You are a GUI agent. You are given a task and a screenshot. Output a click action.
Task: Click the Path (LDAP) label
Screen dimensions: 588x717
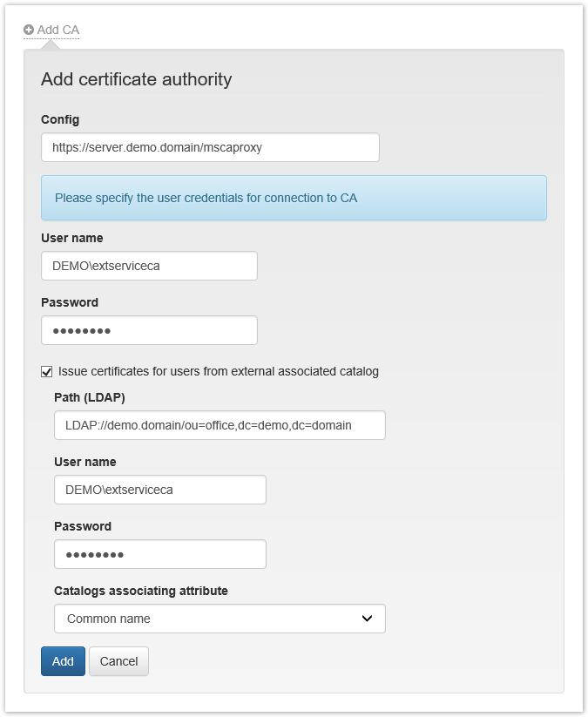tap(90, 397)
